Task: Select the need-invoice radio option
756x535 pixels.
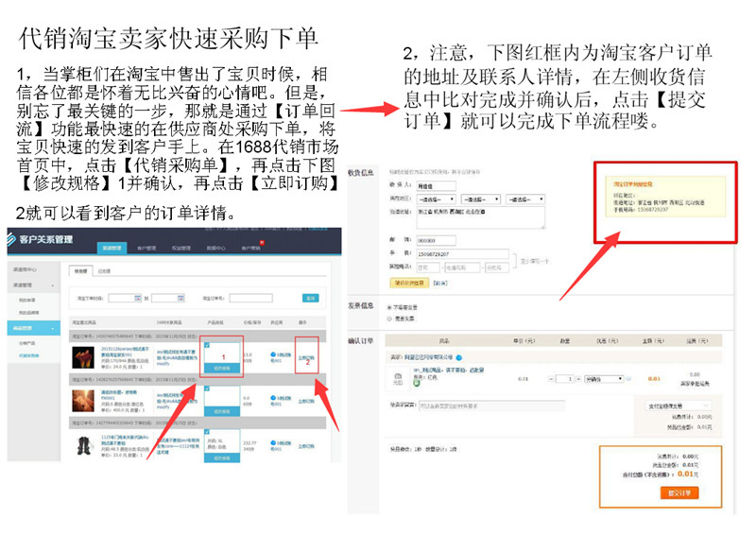Action: (389, 319)
